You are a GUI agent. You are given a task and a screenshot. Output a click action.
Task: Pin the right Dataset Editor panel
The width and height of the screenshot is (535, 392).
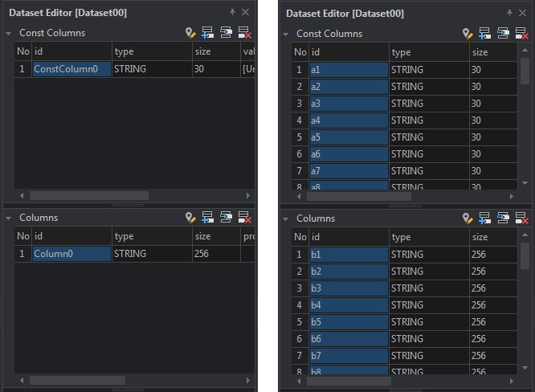click(x=509, y=14)
